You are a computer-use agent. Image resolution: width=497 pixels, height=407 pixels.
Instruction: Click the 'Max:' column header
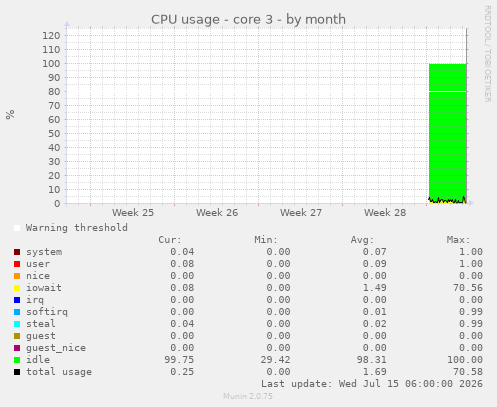[x=458, y=240]
